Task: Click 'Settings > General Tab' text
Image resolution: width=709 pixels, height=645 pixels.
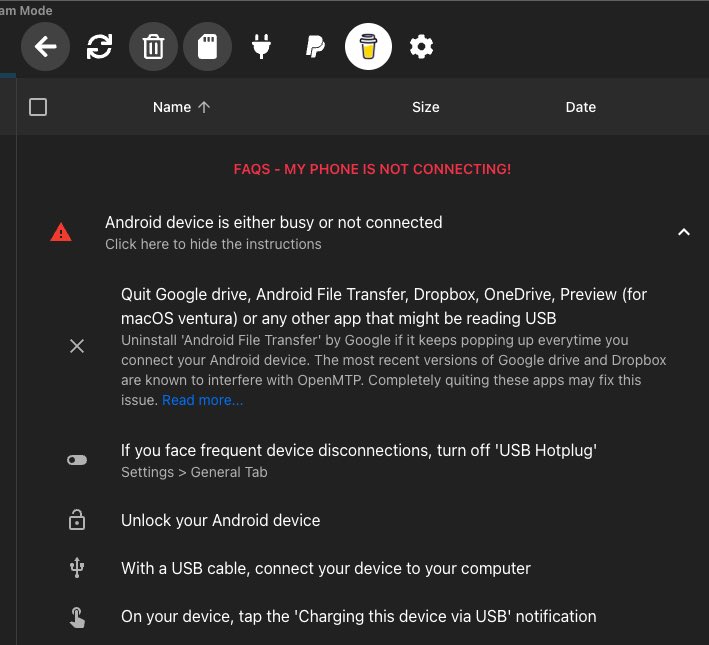Action: [x=194, y=472]
